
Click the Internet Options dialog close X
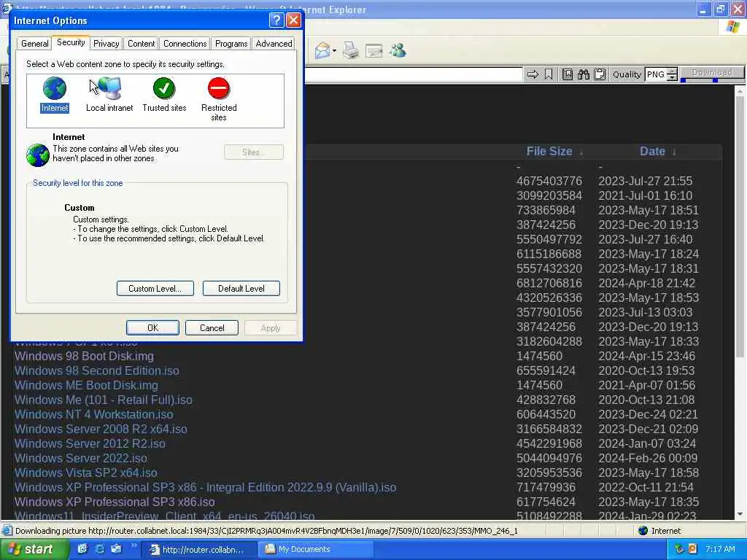coord(293,20)
